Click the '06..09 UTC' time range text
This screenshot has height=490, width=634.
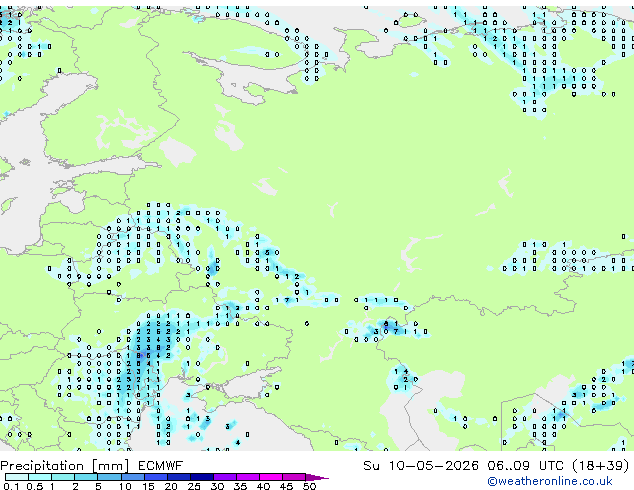pos(525,465)
